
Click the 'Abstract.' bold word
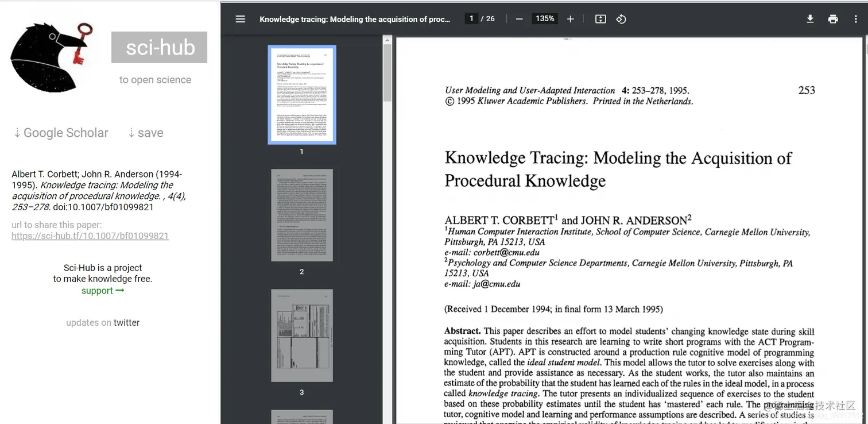[x=462, y=331]
